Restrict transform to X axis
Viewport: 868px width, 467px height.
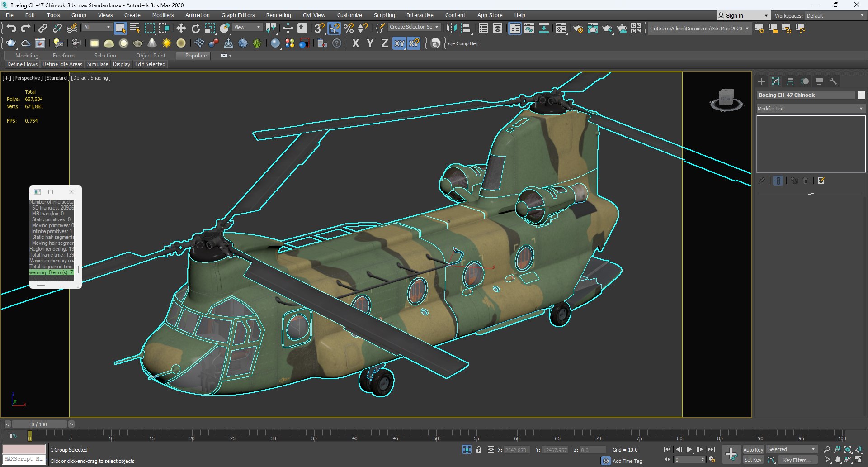tap(356, 43)
